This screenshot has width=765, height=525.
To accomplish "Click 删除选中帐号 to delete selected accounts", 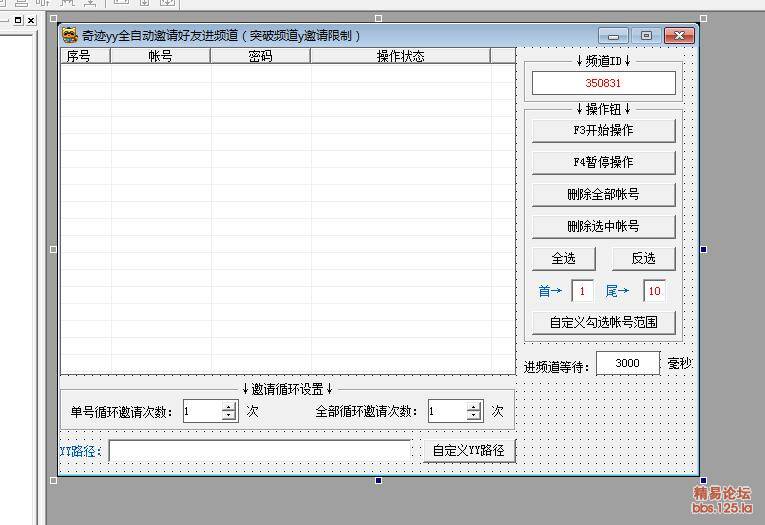I will coord(603,226).
